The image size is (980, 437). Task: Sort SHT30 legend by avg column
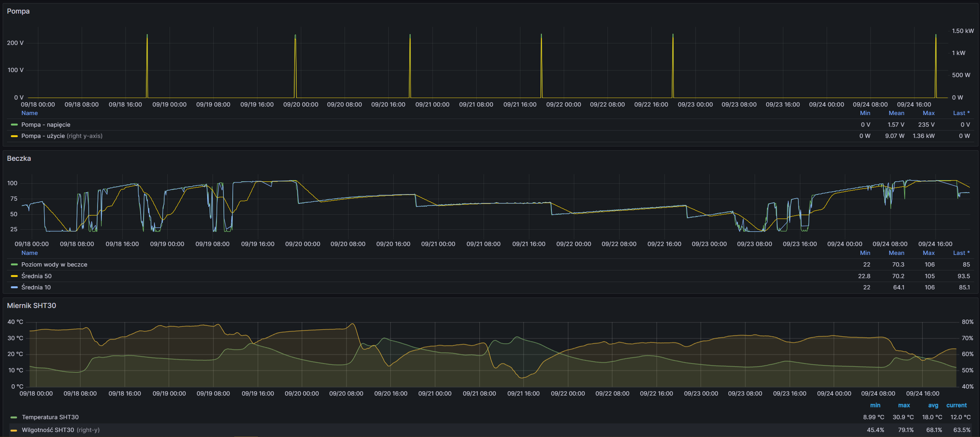click(x=933, y=405)
